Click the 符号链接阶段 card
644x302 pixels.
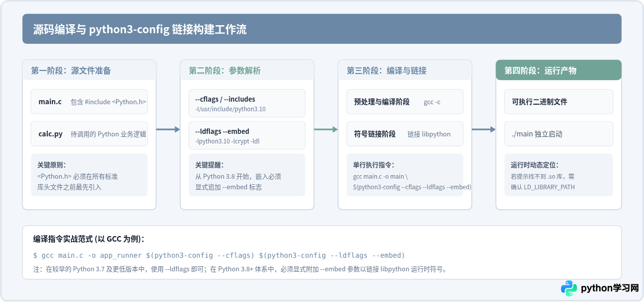[x=405, y=134]
